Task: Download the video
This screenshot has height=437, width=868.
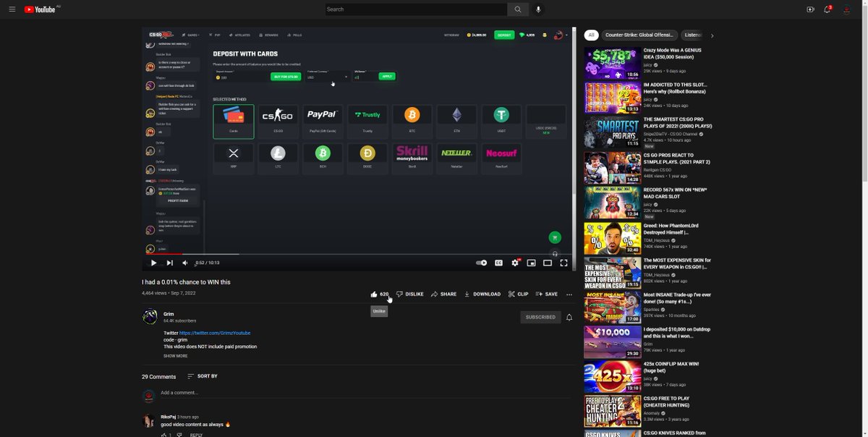Action: [x=482, y=294]
